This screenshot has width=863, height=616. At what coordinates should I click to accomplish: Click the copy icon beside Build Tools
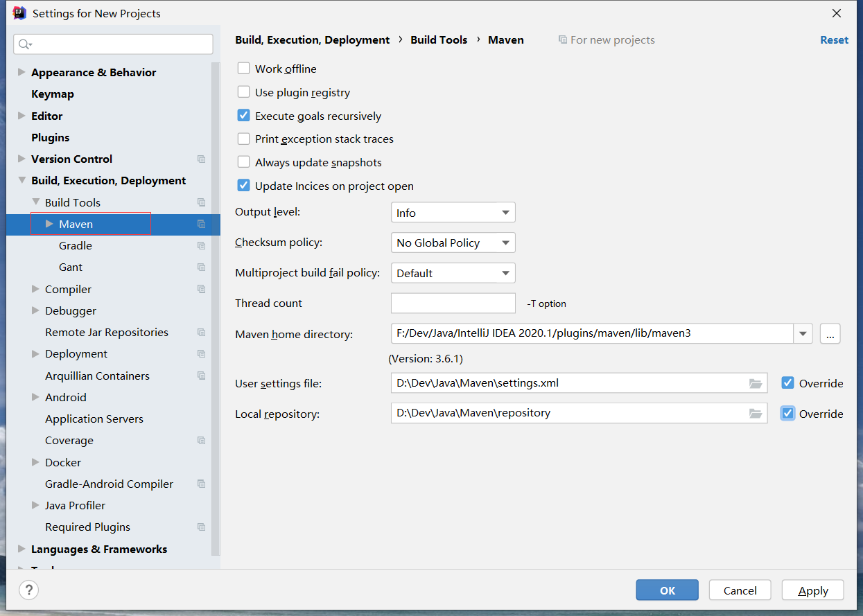tap(201, 202)
